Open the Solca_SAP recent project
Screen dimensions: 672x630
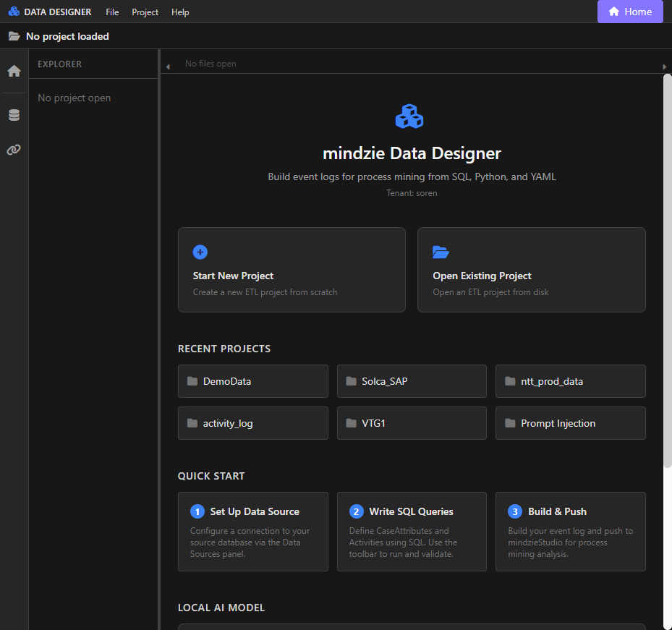tap(412, 381)
